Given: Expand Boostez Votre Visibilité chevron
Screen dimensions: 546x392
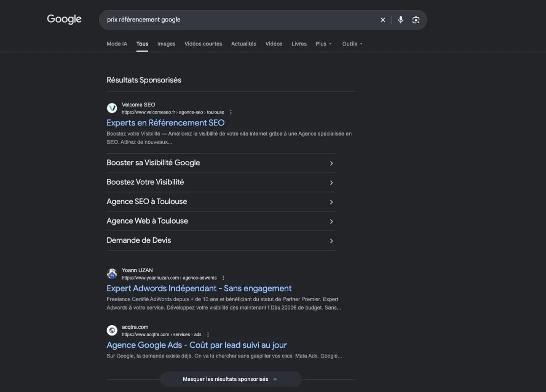Looking at the screenshot, I should pos(331,182).
